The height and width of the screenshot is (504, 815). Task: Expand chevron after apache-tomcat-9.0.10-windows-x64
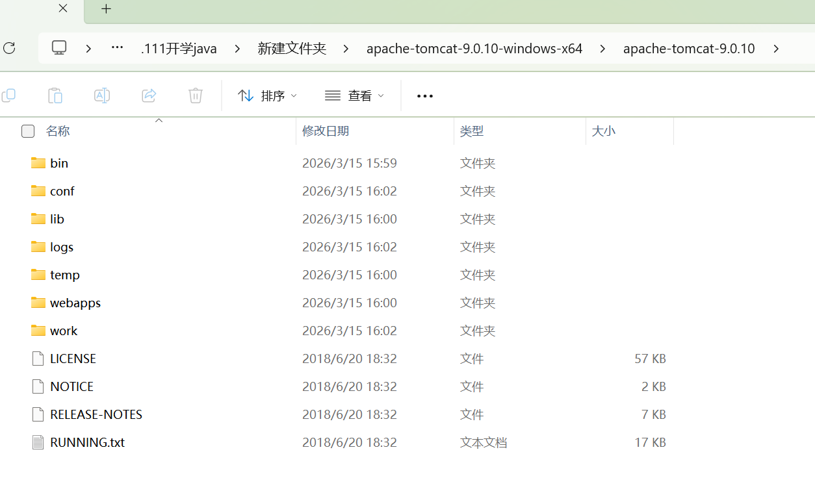point(603,49)
